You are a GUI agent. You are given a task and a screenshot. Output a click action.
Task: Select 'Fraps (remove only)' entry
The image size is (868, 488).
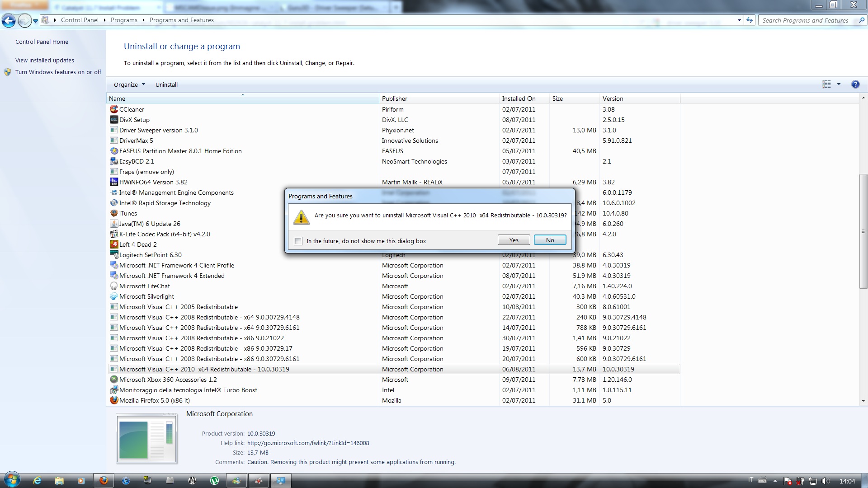pos(393,172)
